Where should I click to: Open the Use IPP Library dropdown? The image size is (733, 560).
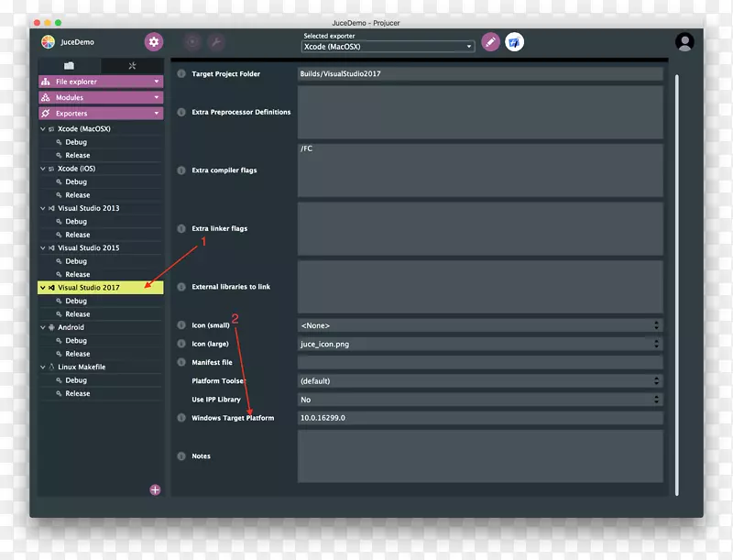[x=656, y=399]
